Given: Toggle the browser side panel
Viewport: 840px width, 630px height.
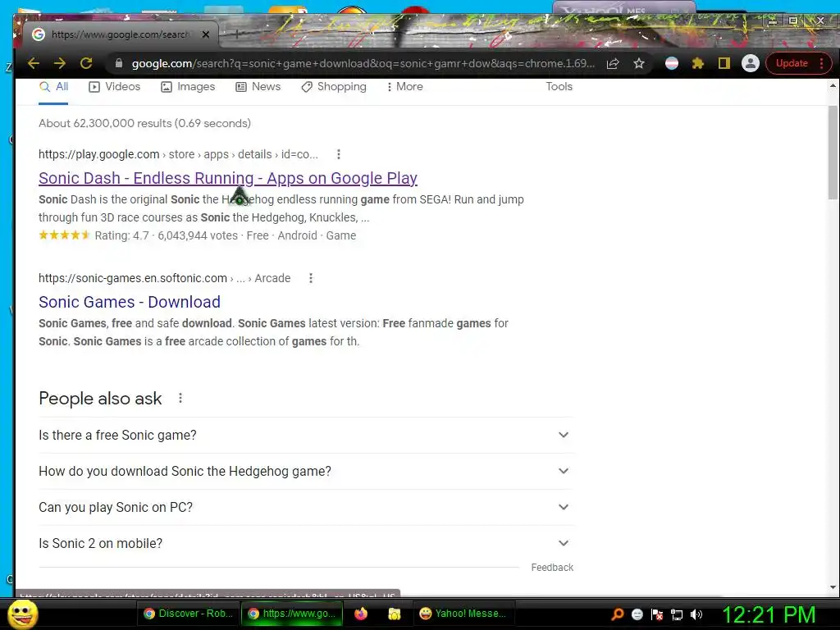Looking at the screenshot, I should click(x=724, y=63).
